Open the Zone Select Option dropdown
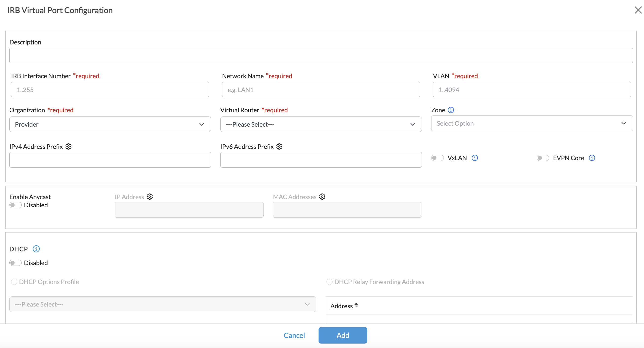 coord(532,123)
